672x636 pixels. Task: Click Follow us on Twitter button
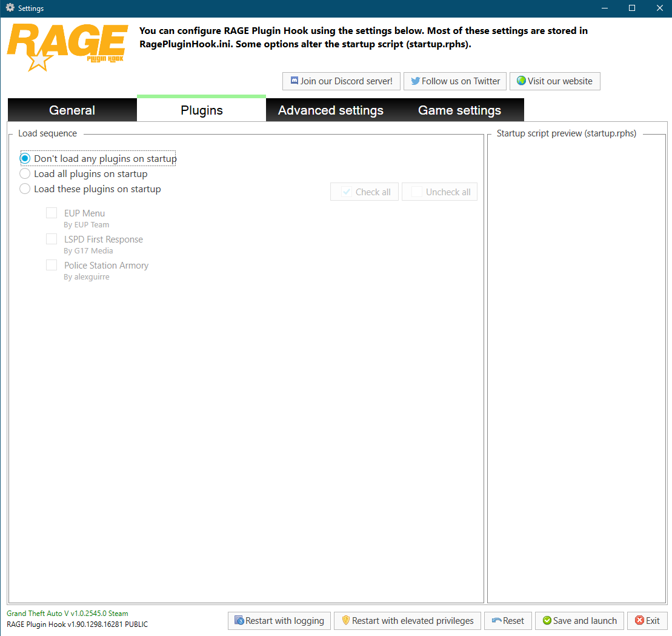455,81
